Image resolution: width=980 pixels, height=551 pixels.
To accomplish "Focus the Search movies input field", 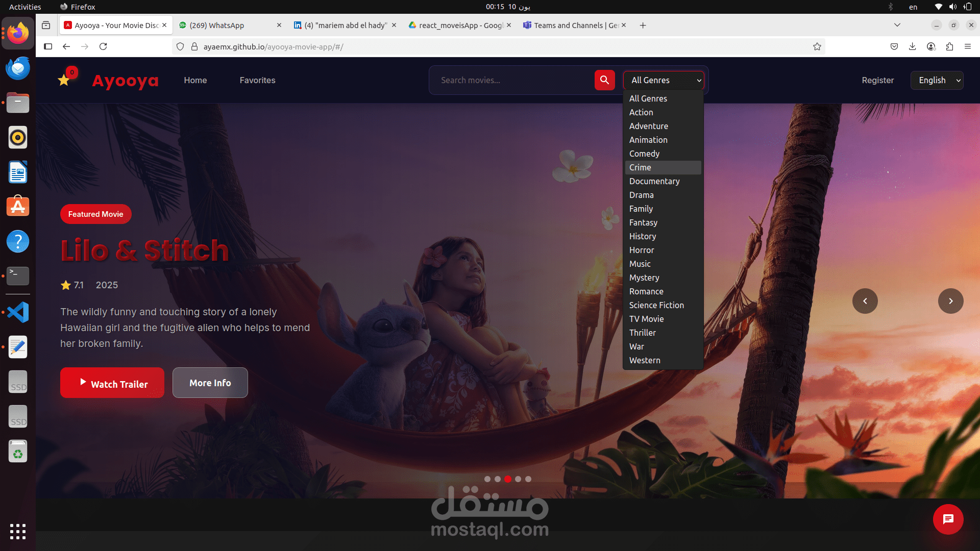I will coord(513,80).
